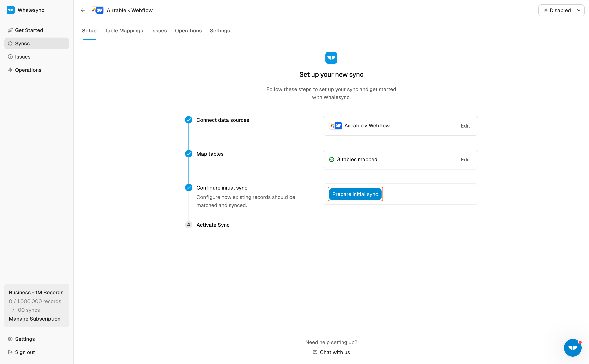Open the Settings tab
The height and width of the screenshot is (364, 589).
tap(220, 31)
